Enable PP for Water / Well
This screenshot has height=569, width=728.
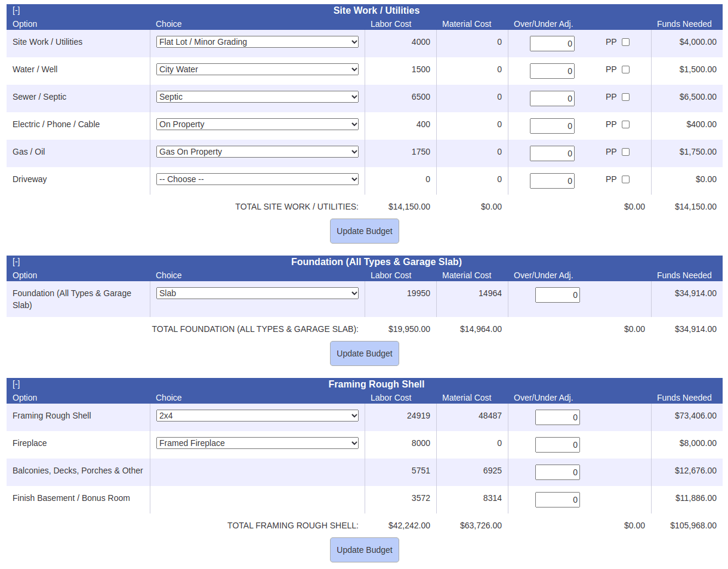tap(625, 69)
